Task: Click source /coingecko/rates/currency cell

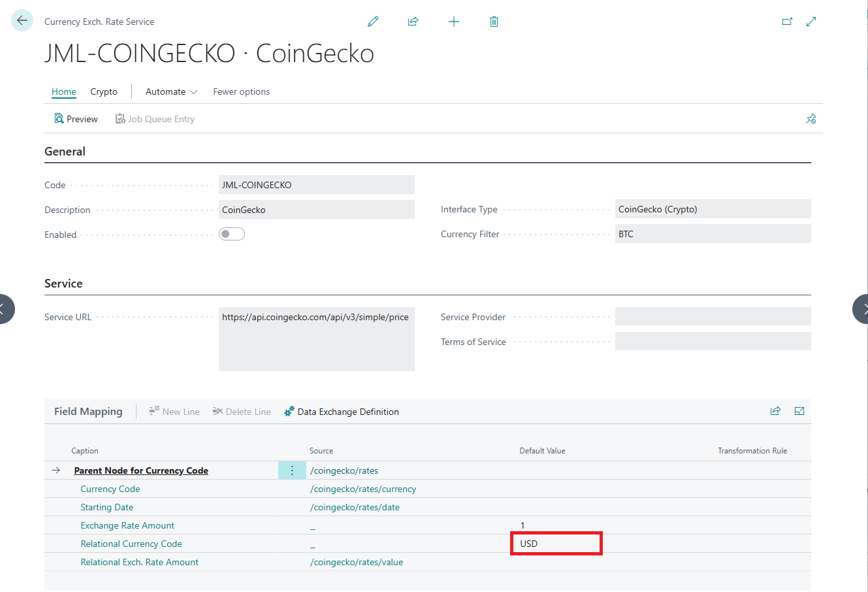Action: (x=363, y=489)
